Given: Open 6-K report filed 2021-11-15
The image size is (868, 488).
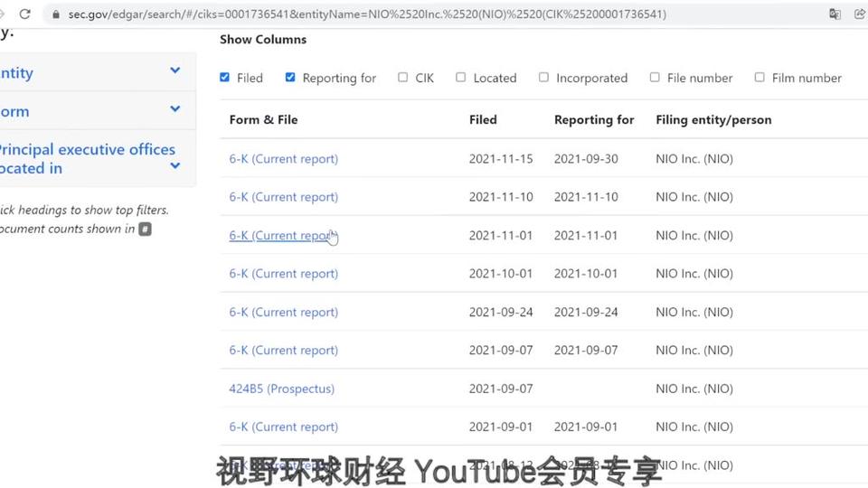Looking at the screenshot, I should click(x=283, y=159).
